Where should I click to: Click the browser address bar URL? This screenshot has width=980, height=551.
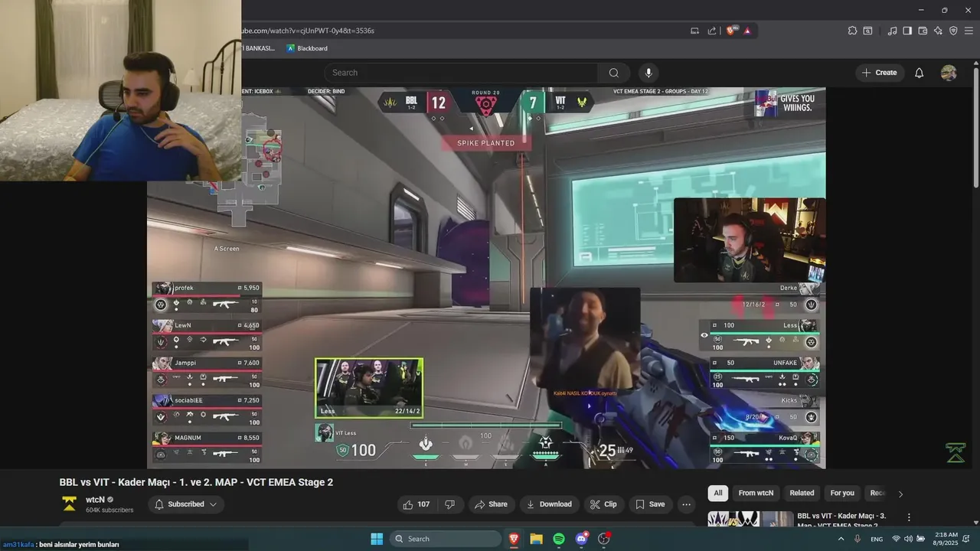pos(306,31)
